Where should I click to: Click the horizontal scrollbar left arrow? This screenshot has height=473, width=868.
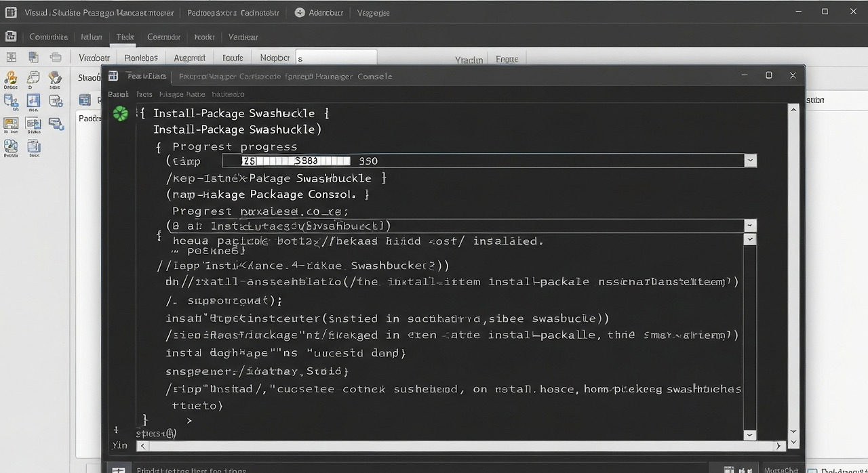142,446
